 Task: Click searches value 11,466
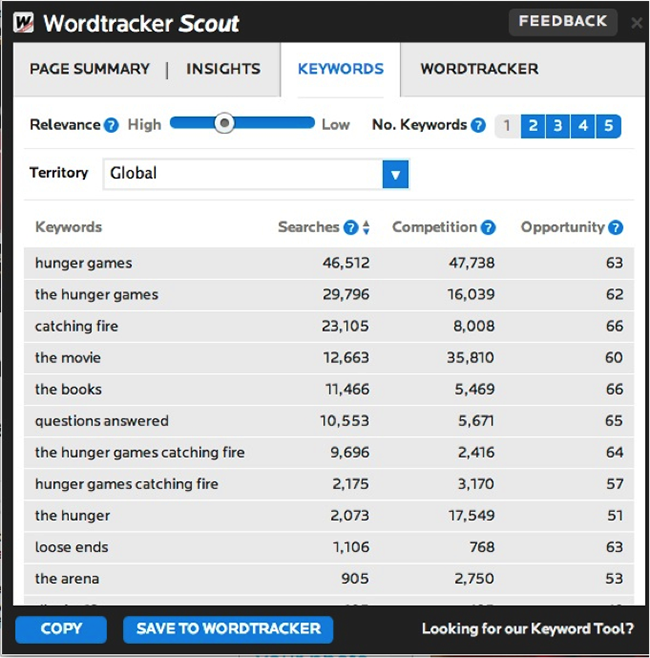(x=347, y=389)
